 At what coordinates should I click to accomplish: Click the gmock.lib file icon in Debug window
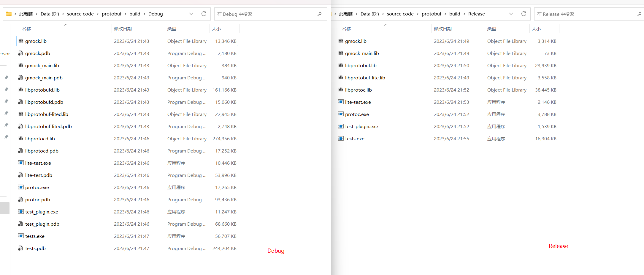21,41
